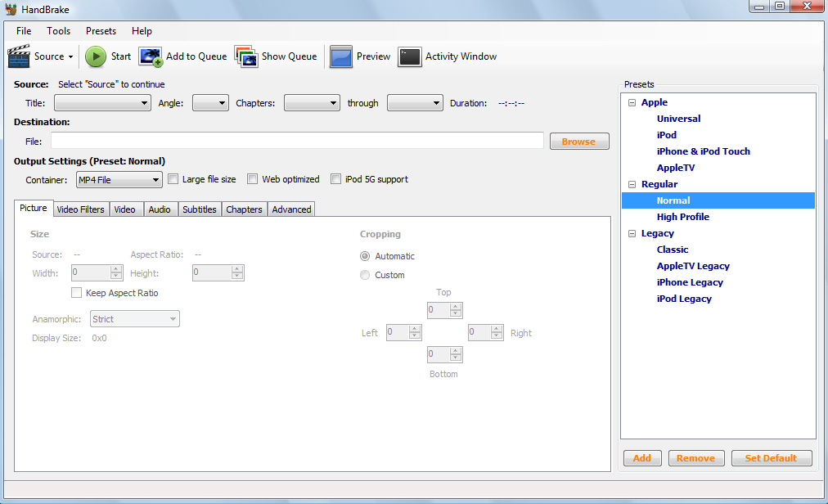
Task: Select the Automatic cropping radio button
Action: 365,256
